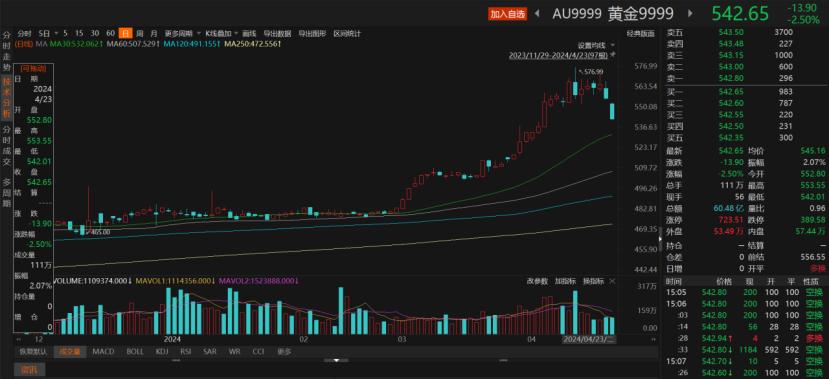The width and height of the screenshot is (829, 380).
Task: Click 导出图形 export chart
Action: coord(312,33)
